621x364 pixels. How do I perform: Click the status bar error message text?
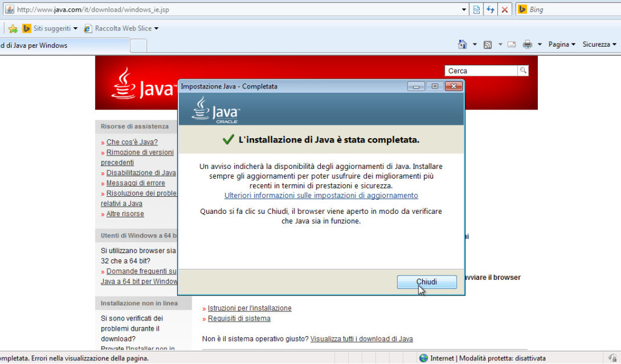(x=75, y=359)
